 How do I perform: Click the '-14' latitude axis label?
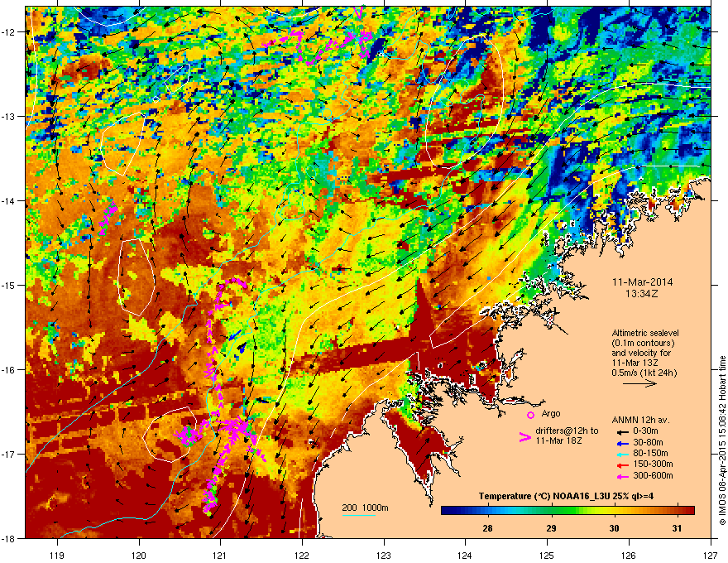coord(9,200)
